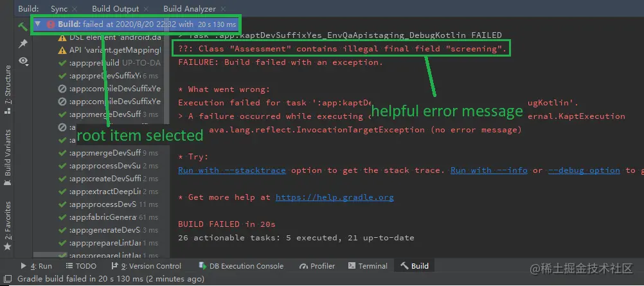The width and height of the screenshot is (644, 286).
Task: Click the Favorites star icon
Action: pos(7,247)
